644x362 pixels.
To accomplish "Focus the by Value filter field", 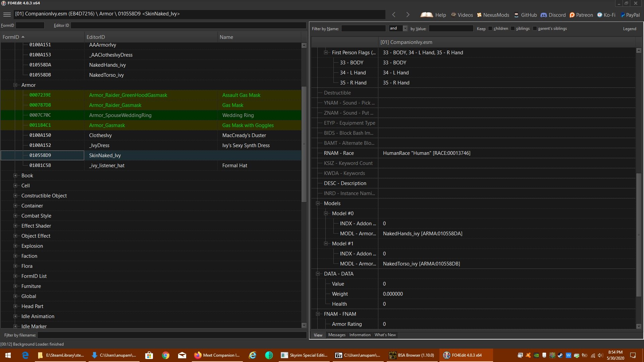I will pyautogui.click(x=451, y=28).
